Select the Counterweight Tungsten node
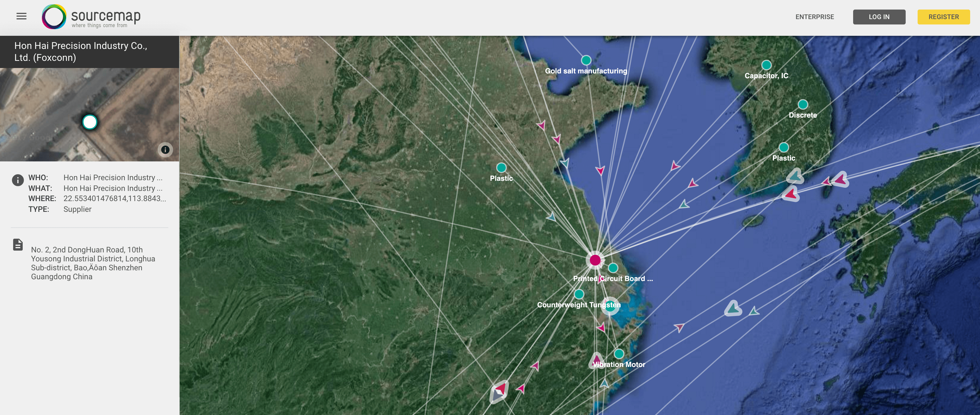The height and width of the screenshot is (415, 980). pyautogui.click(x=579, y=294)
